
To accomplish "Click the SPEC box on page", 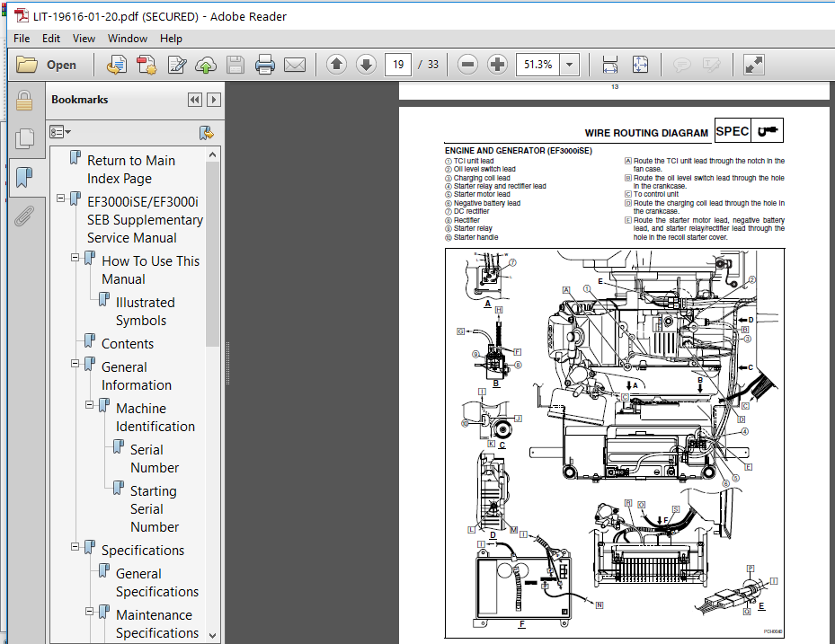I will click(x=733, y=131).
